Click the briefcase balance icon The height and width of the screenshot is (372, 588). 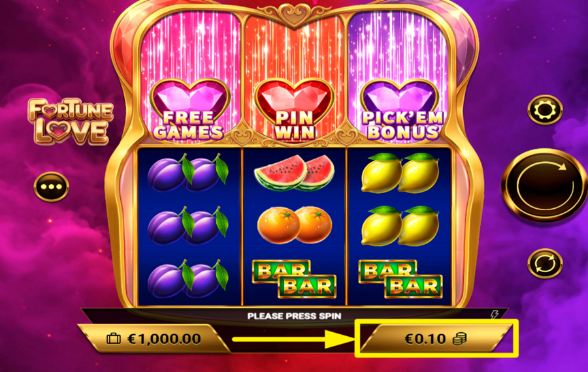114,339
